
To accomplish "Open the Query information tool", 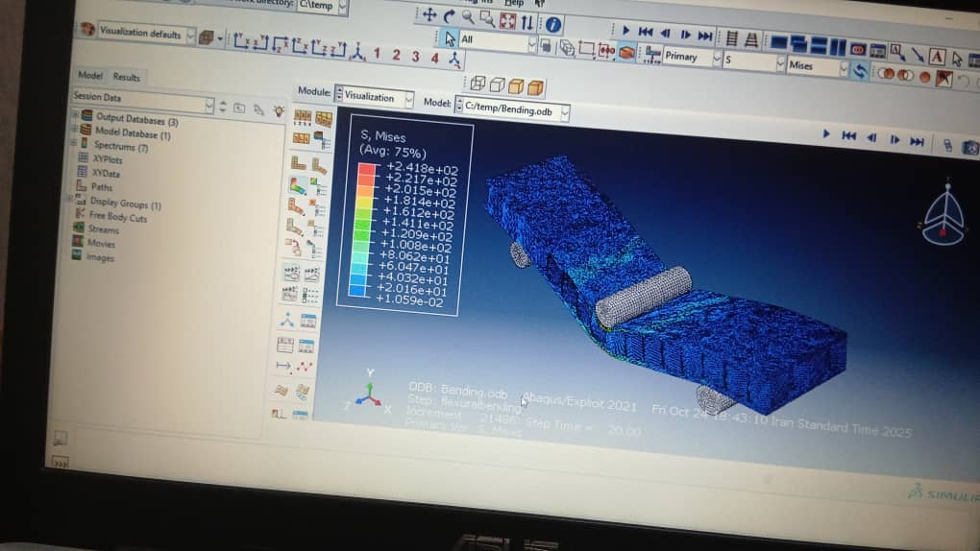I will 553,23.
